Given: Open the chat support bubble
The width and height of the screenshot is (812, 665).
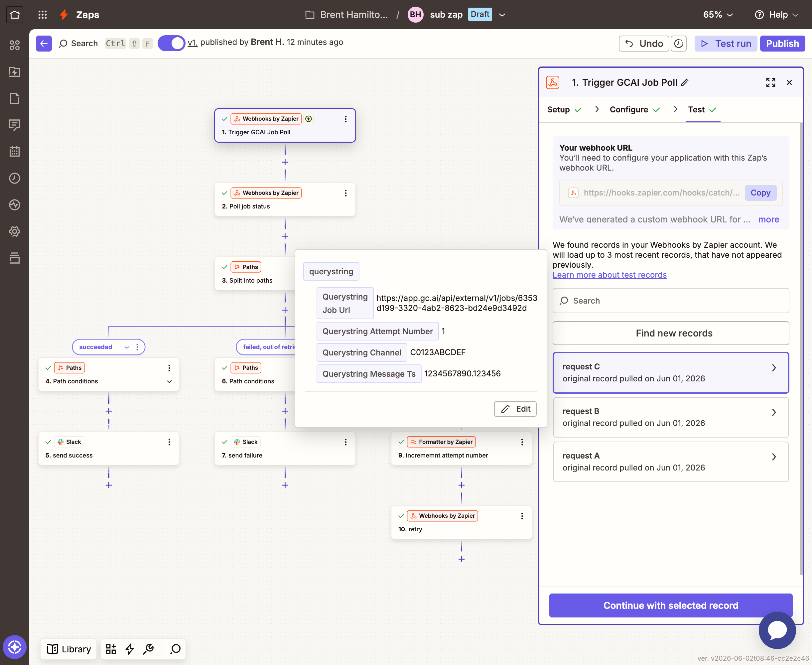Looking at the screenshot, I should 777,630.
